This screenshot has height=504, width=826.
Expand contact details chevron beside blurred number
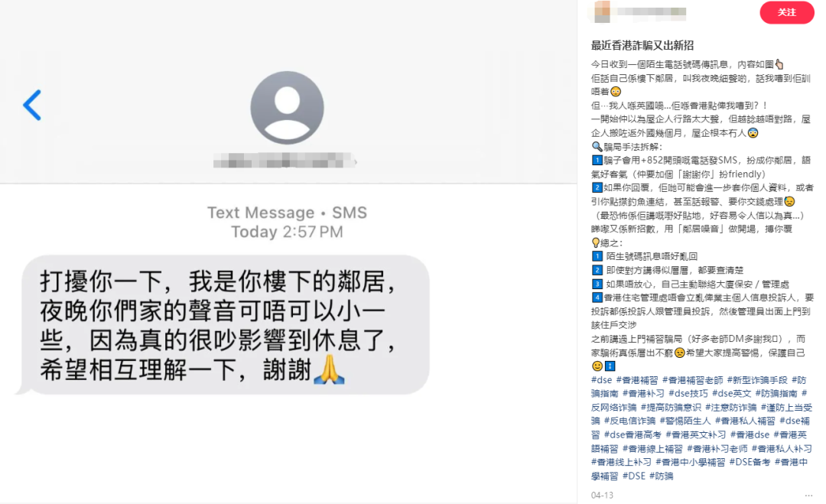tap(356, 161)
